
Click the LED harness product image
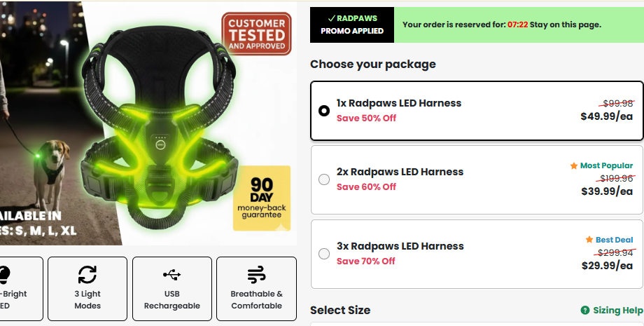coord(157,133)
